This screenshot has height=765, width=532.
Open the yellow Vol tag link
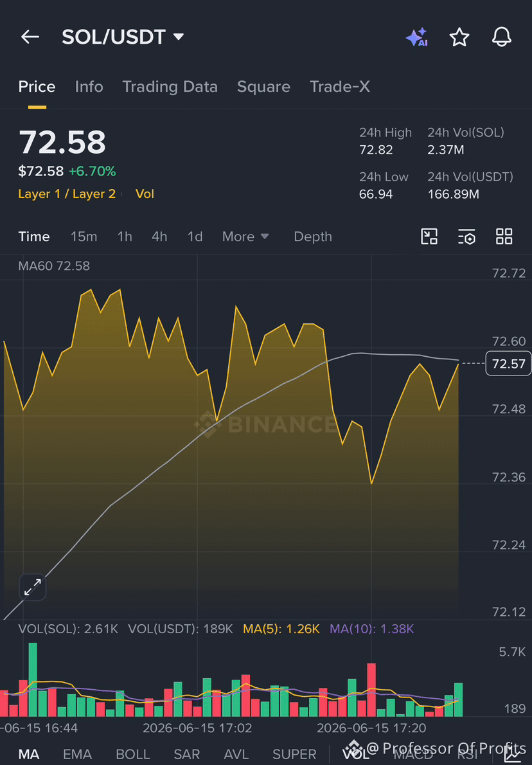click(145, 194)
